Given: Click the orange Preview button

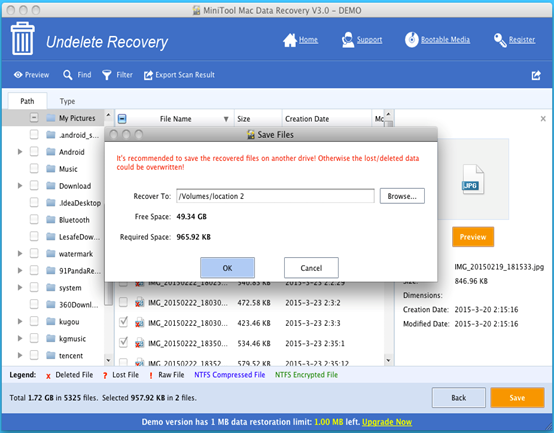Looking at the screenshot, I should pyautogui.click(x=473, y=237).
